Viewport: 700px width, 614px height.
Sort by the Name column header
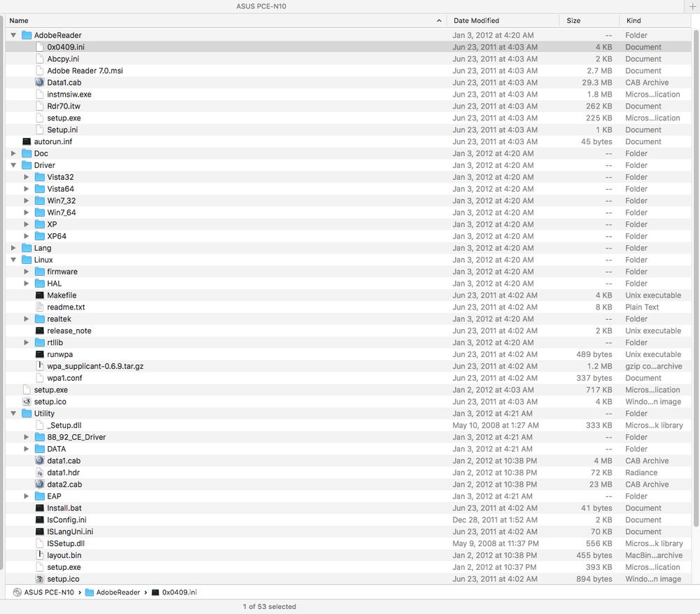click(210, 21)
